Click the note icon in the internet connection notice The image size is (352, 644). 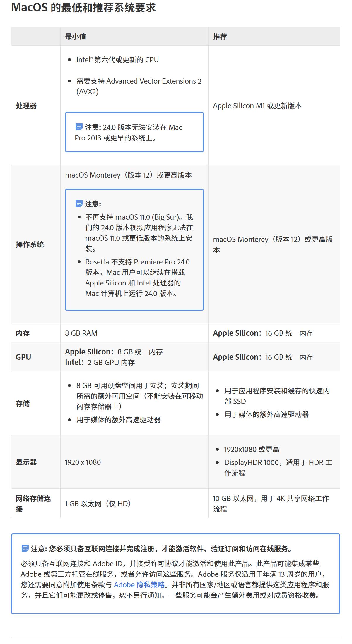[x=25, y=548]
